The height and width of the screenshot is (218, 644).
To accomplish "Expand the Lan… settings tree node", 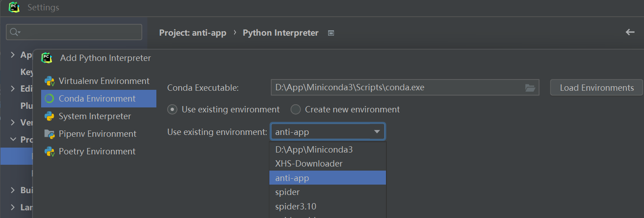I will 13,208.
